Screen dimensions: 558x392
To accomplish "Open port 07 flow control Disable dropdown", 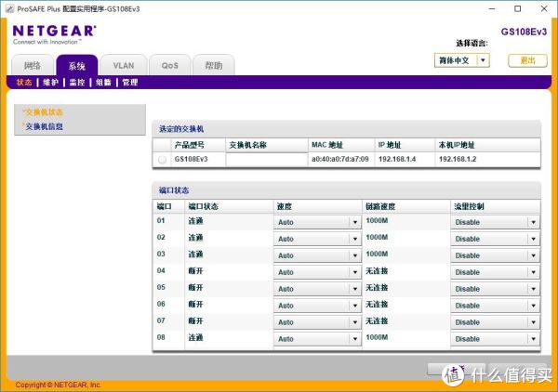I will (495, 322).
